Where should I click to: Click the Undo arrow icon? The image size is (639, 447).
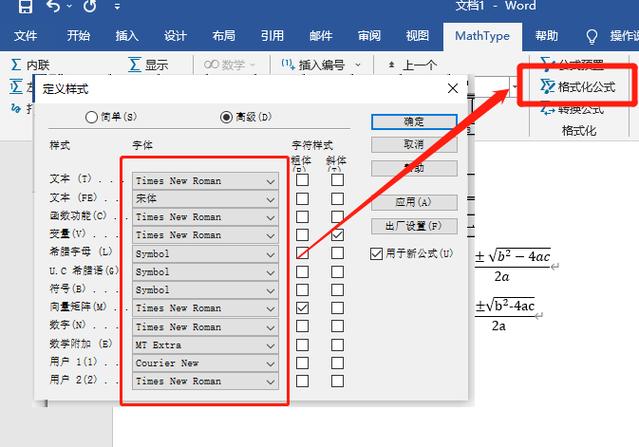click(53, 6)
